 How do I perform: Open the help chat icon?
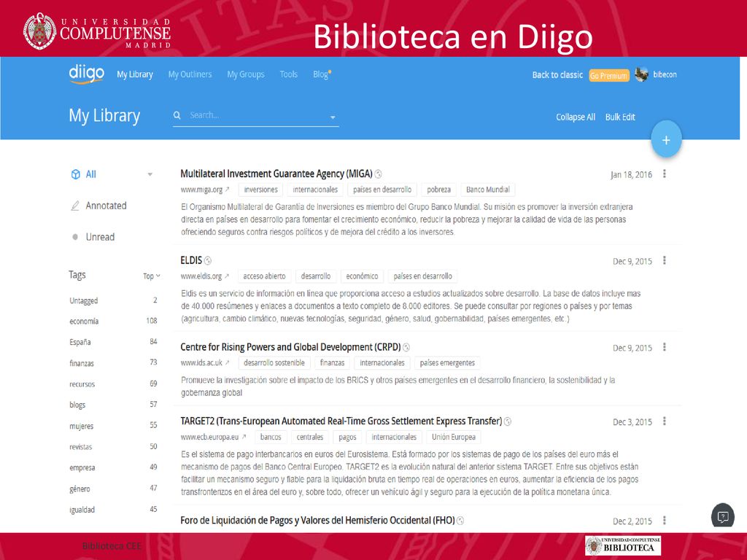coord(723,516)
